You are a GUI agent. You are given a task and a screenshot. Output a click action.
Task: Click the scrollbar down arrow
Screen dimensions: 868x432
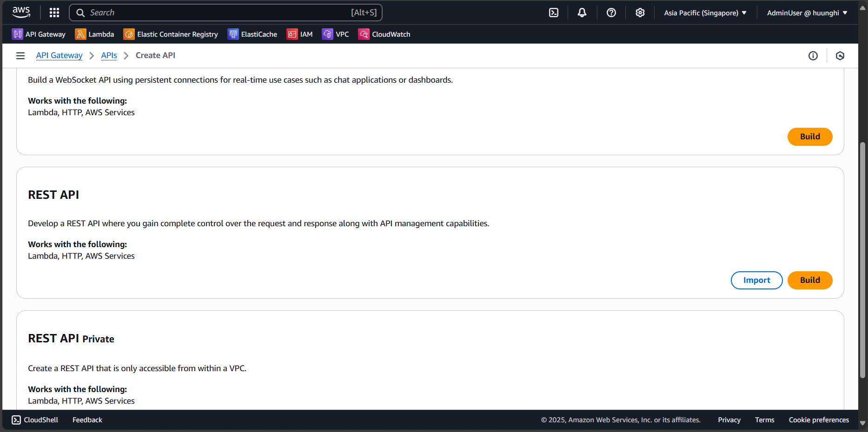[863, 423]
